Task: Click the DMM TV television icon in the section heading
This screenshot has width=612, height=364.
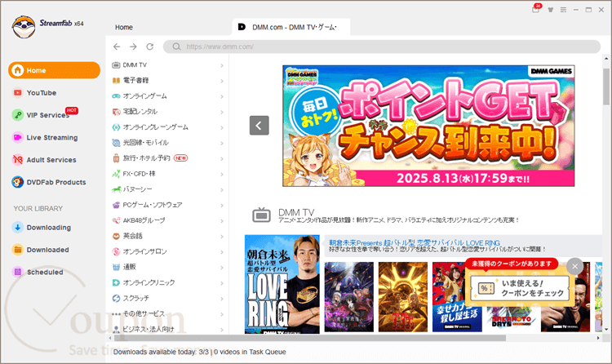Action: [x=261, y=215]
